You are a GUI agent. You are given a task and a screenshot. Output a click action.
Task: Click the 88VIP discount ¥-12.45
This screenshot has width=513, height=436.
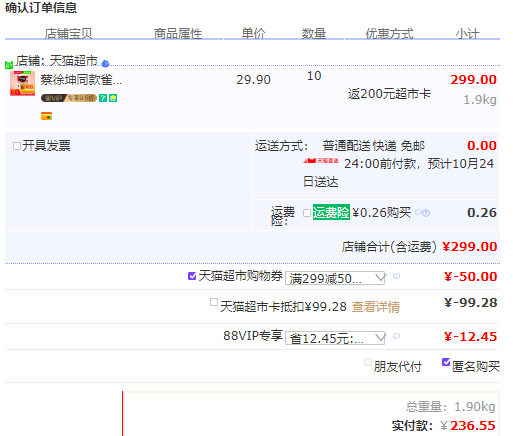point(470,337)
